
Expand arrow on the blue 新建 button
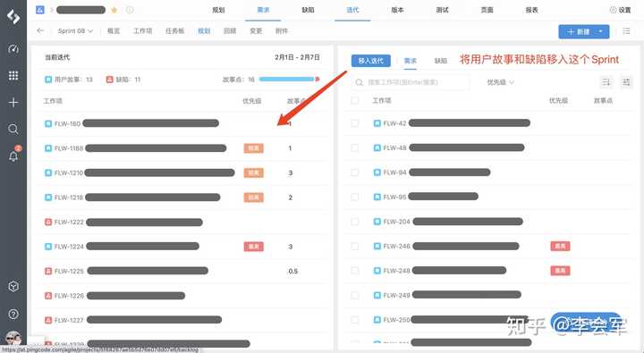(x=601, y=31)
